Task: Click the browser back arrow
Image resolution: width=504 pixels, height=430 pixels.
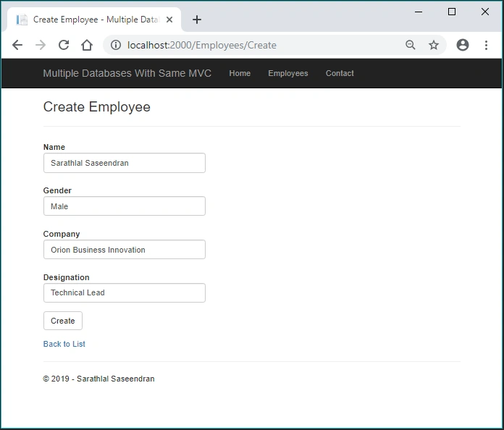Action: coord(17,45)
